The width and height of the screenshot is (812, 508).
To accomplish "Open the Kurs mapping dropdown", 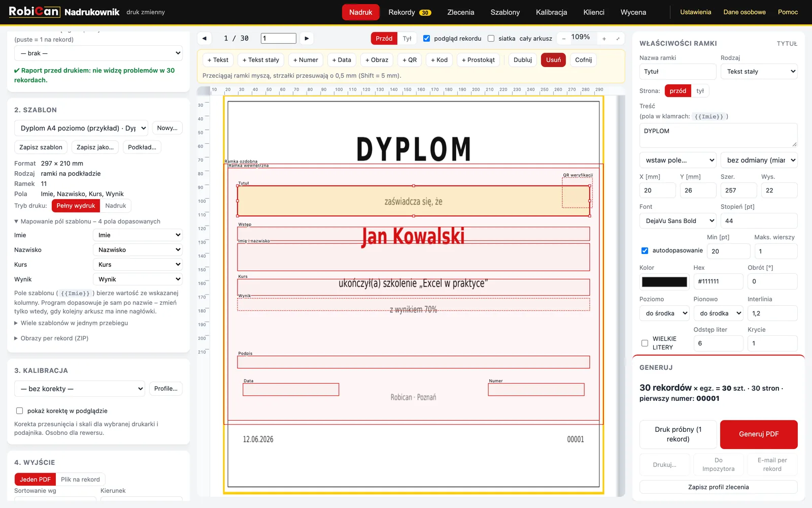I will pyautogui.click(x=138, y=265).
